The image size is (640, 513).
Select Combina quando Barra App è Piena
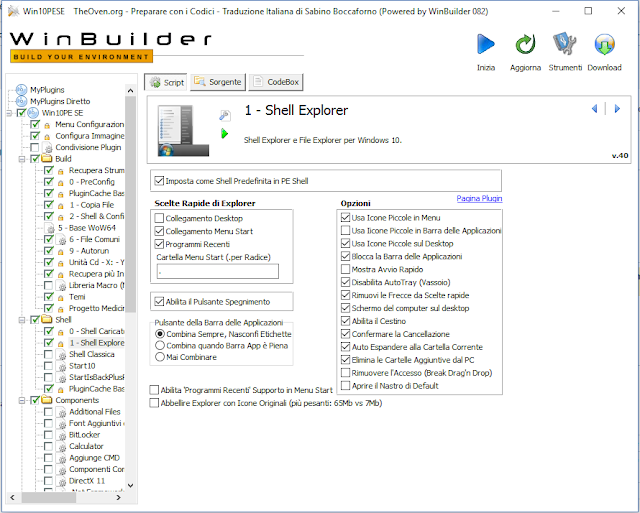pos(160,345)
